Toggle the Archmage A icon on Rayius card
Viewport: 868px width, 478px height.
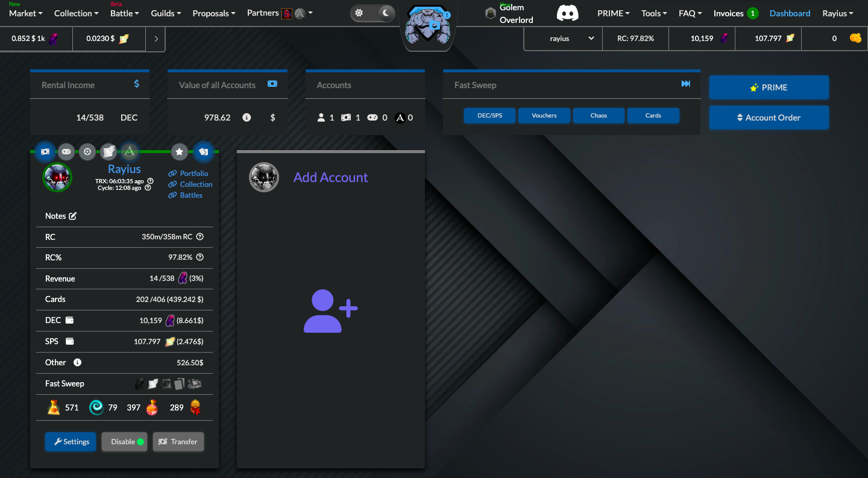point(130,151)
